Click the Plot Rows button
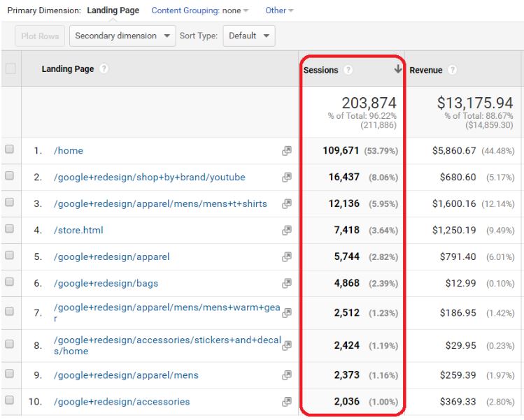Image resolution: width=524 pixels, height=420 pixels. 40,36
